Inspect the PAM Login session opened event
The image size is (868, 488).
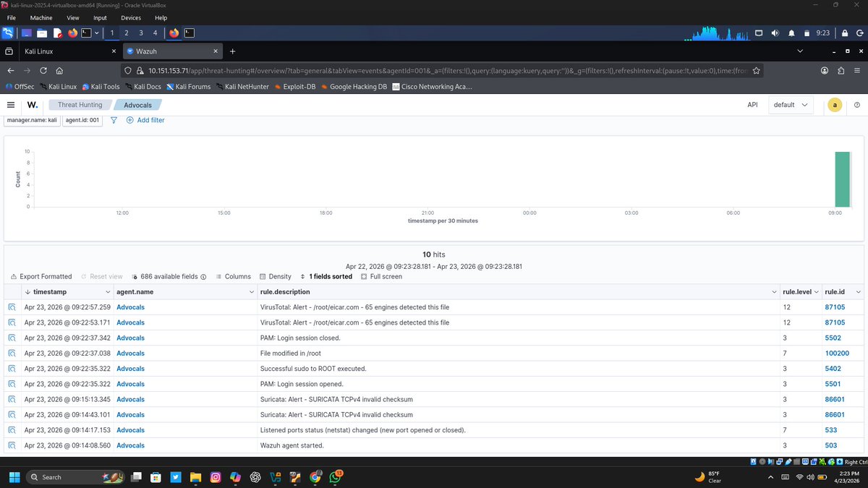point(12,384)
